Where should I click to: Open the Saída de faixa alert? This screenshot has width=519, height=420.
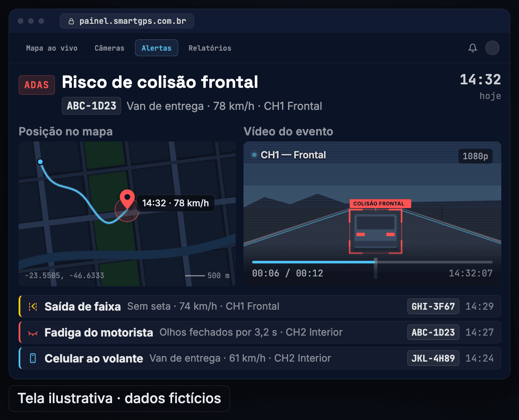[259, 307]
